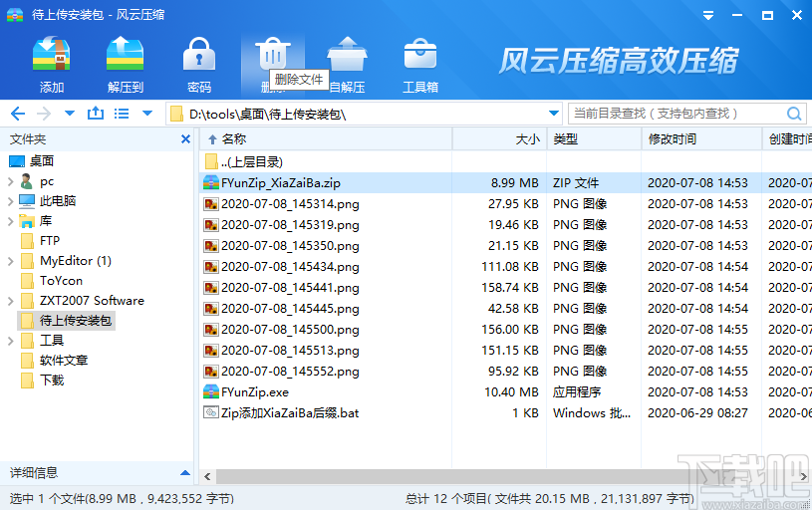Expand ZXT2007 Software folder node

(x=10, y=301)
